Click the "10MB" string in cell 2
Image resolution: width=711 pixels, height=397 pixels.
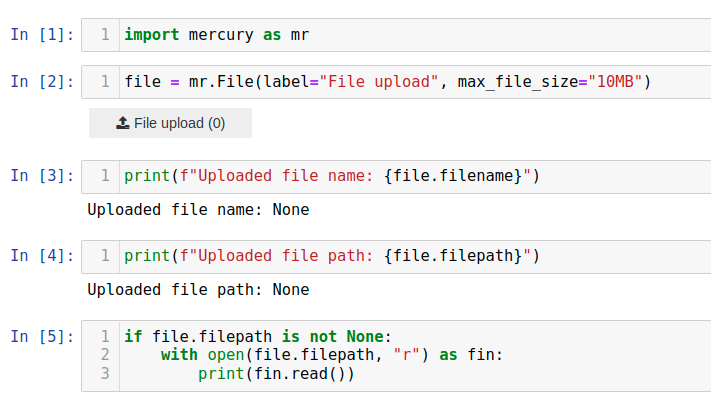[615, 82]
